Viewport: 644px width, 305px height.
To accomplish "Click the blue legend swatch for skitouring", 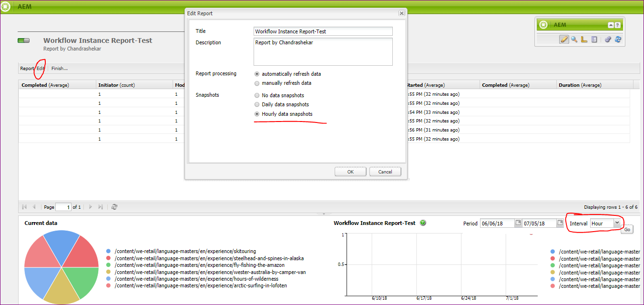I will pyautogui.click(x=109, y=251).
